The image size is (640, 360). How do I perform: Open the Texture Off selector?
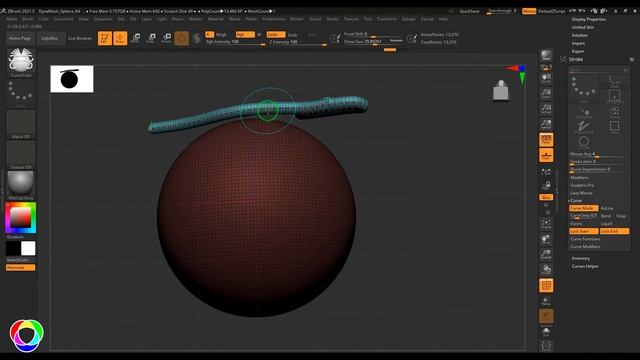(21, 155)
